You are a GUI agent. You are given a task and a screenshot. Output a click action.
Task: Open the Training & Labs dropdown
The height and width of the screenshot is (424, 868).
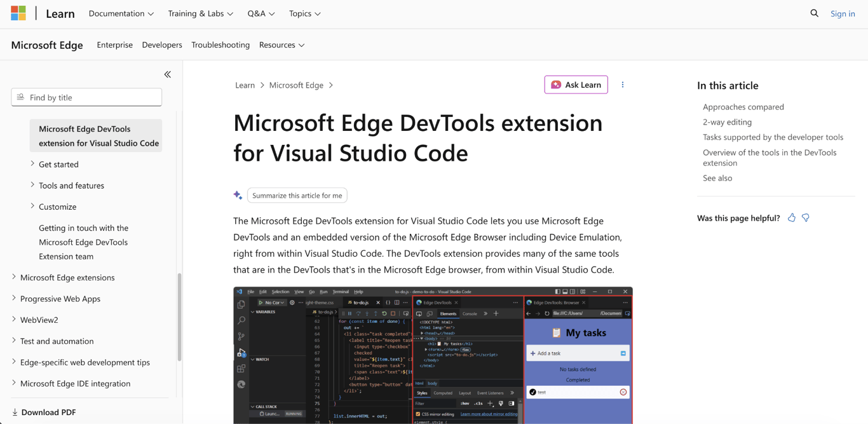pyautogui.click(x=200, y=13)
